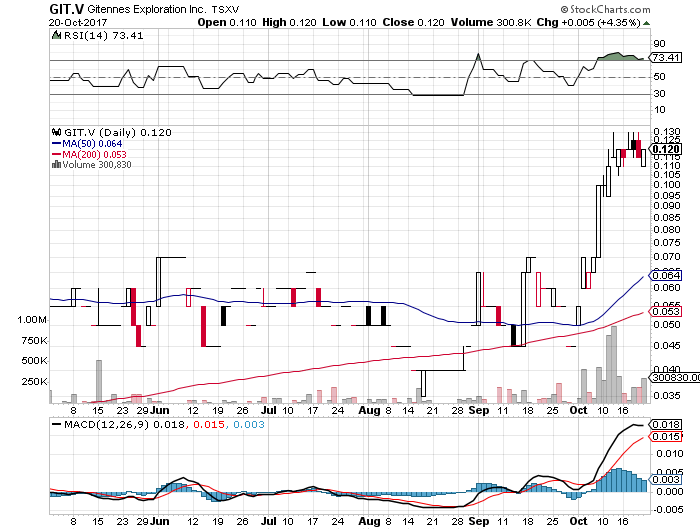Screen dimensions: 700x530
Task: Click the GIT.V (Daily) 0.120 legend text
Action: pyautogui.click(x=118, y=133)
